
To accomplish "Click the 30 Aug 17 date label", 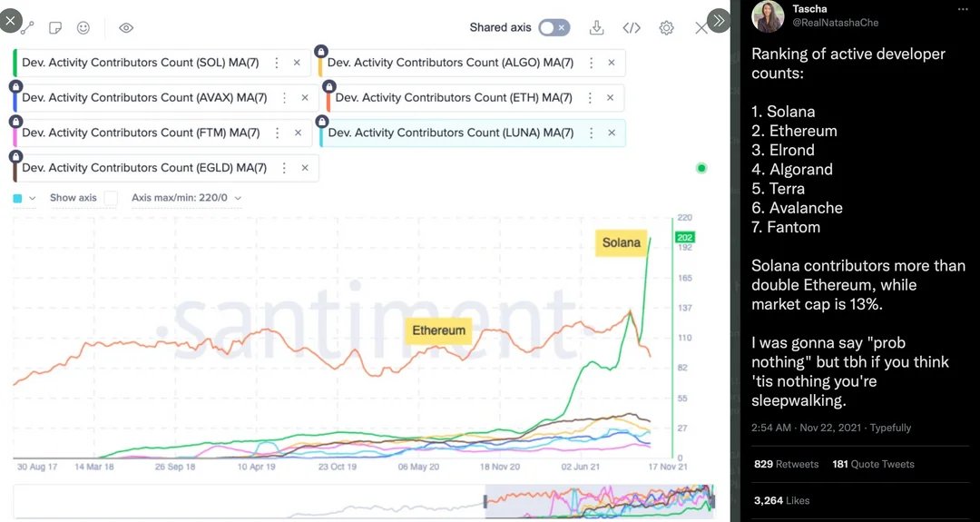I will pos(35,467).
